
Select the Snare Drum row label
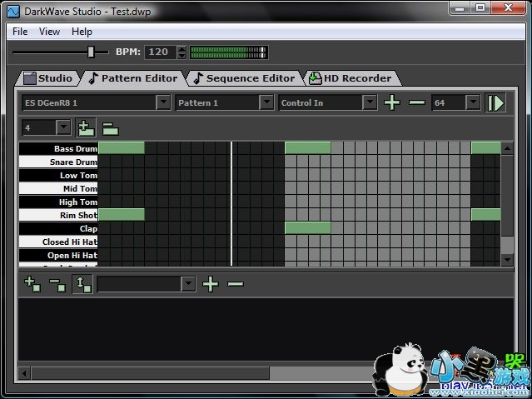click(58, 162)
